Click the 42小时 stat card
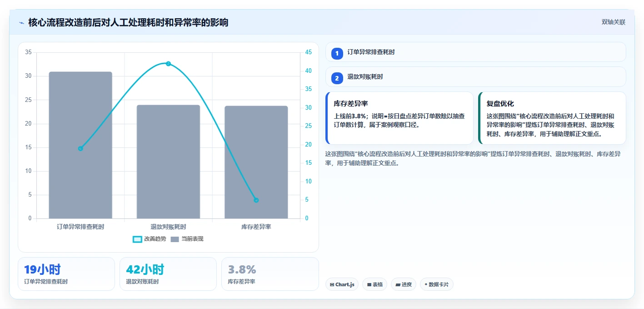 point(168,274)
